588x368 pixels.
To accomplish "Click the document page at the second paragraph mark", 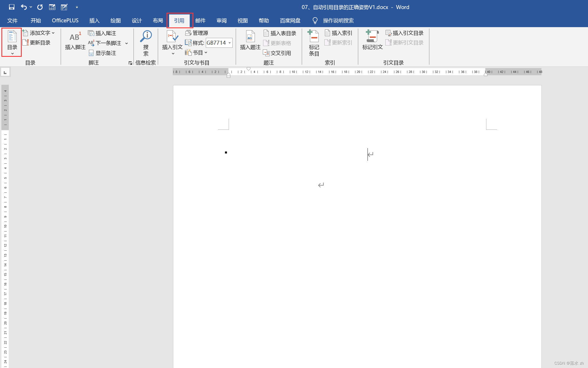I will [x=321, y=185].
